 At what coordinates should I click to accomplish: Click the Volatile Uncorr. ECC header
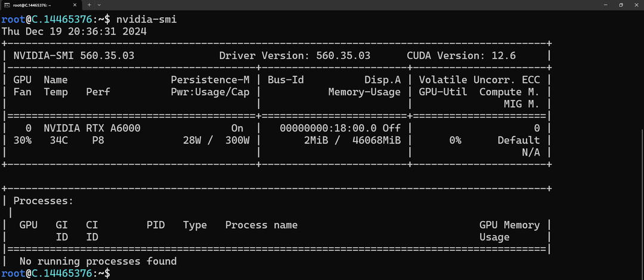pyautogui.click(x=479, y=80)
